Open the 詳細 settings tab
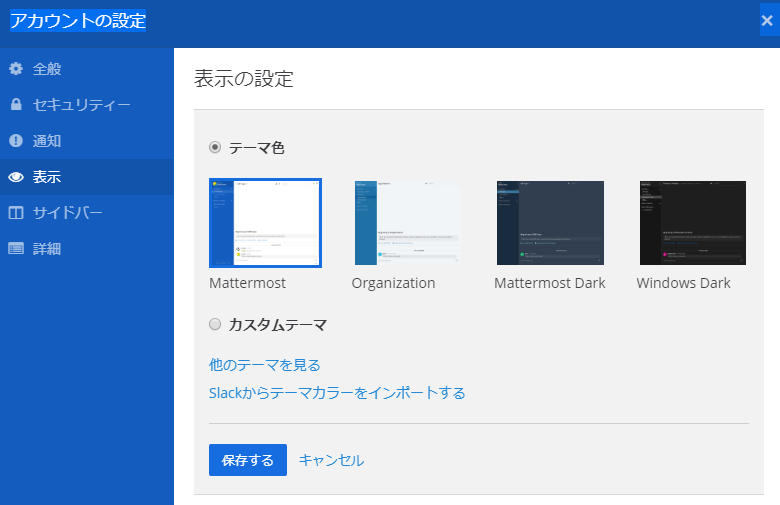 point(87,248)
